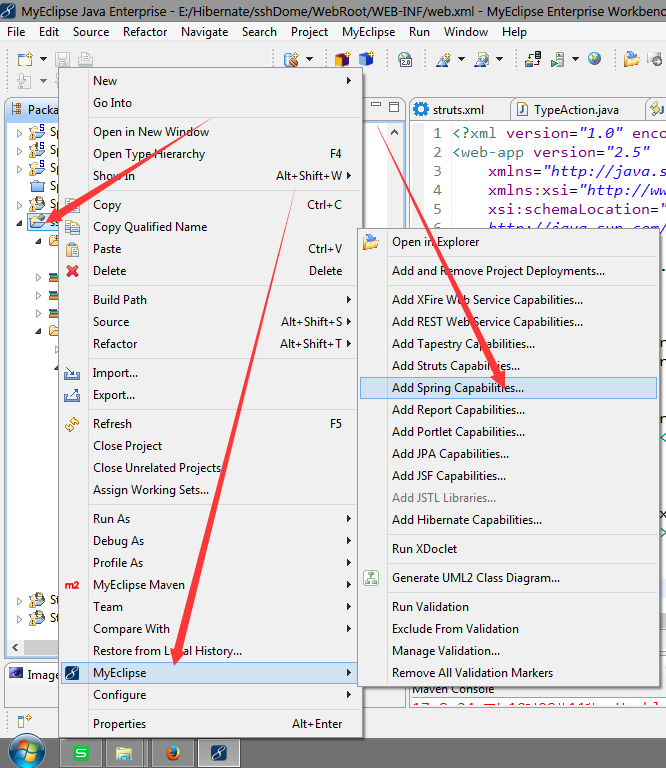Click Package Explorer horizontal scroll left arrow

pyautogui.click(x=16, y=648)
